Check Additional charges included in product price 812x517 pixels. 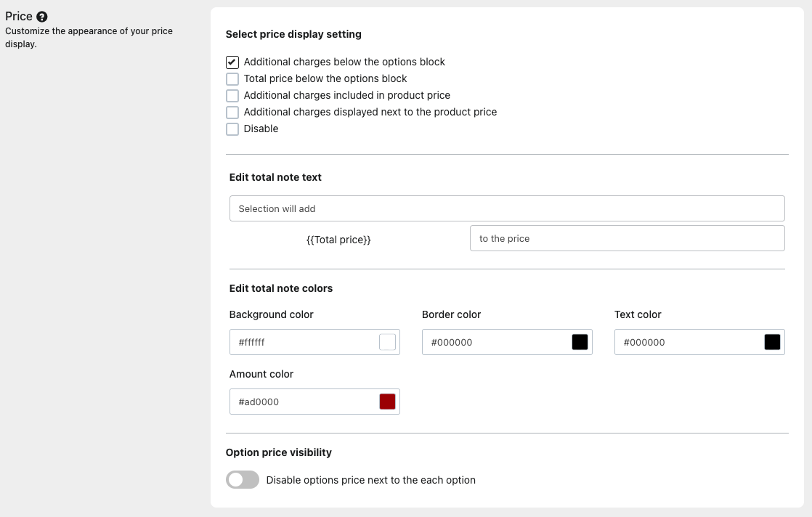[x=232, y=96]
